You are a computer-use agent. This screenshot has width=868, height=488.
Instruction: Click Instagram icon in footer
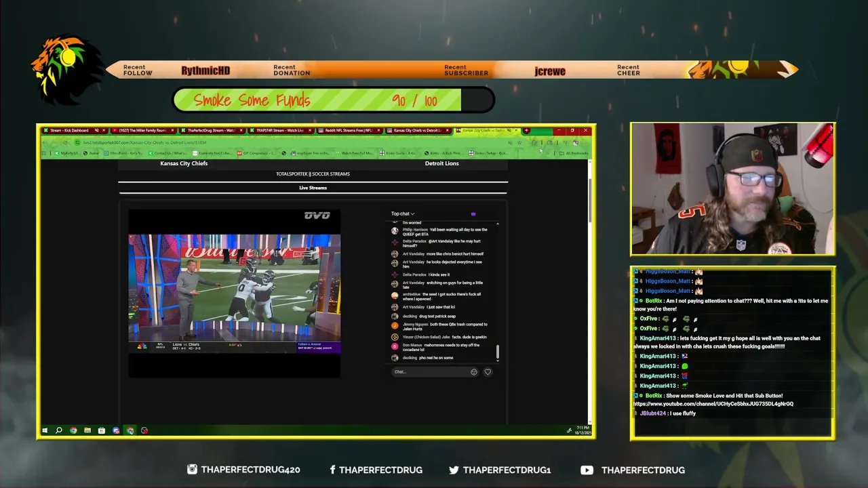pos(193,469)
